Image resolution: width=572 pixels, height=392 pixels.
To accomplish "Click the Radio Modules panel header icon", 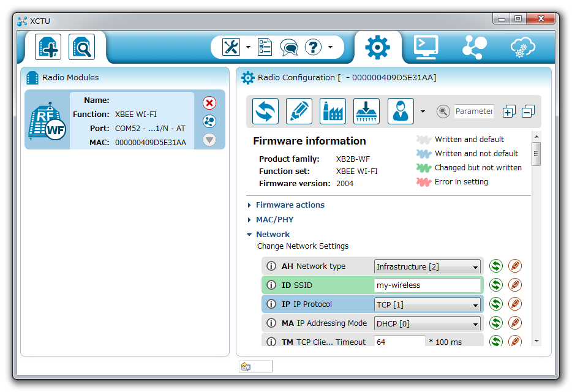I will 32,77.
